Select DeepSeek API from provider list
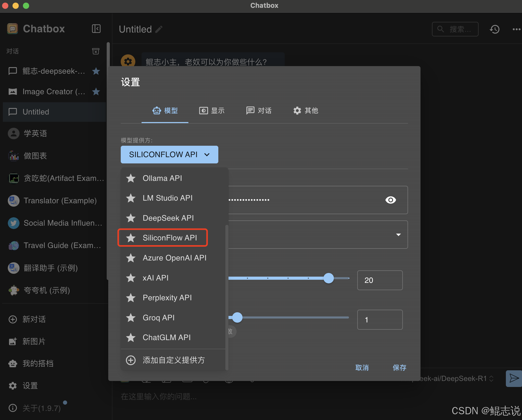 168,218
